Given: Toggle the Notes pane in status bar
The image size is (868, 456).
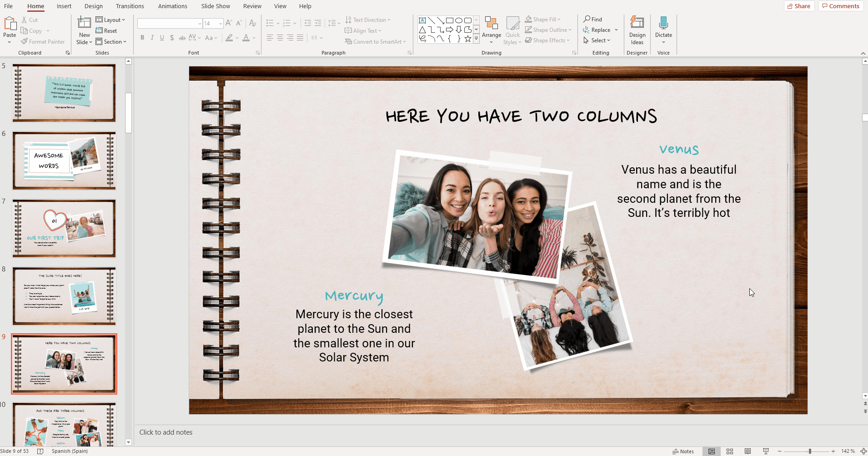Looking at the screenshot, I should [x=683, y=451].
